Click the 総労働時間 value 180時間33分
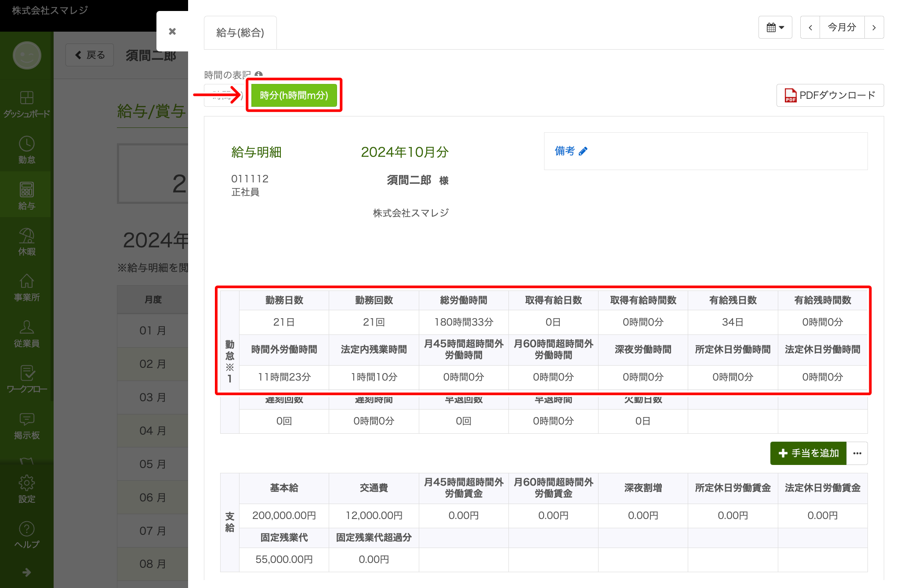This screenshot has height=588, width=900. 464,322
